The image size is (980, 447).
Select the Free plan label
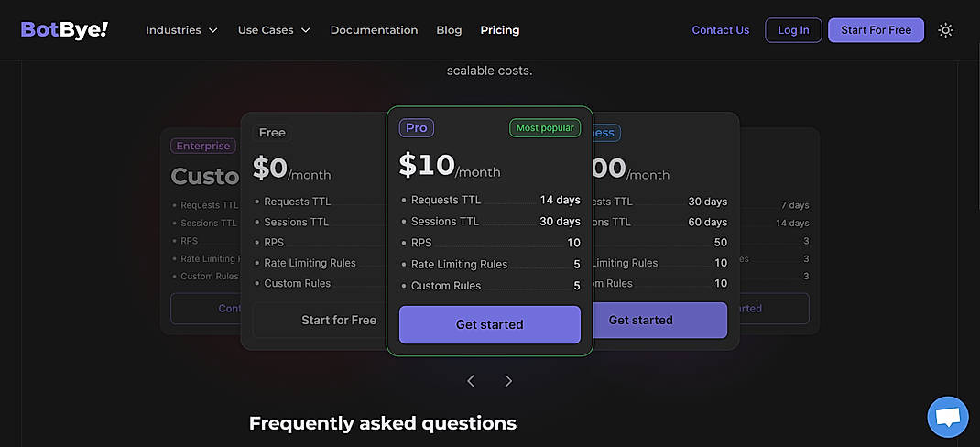tap(272, 133)
